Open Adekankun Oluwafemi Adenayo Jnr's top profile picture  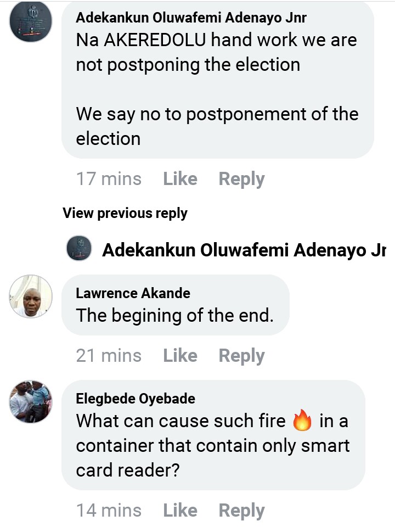pyautogui.click(x=31, y=22)
